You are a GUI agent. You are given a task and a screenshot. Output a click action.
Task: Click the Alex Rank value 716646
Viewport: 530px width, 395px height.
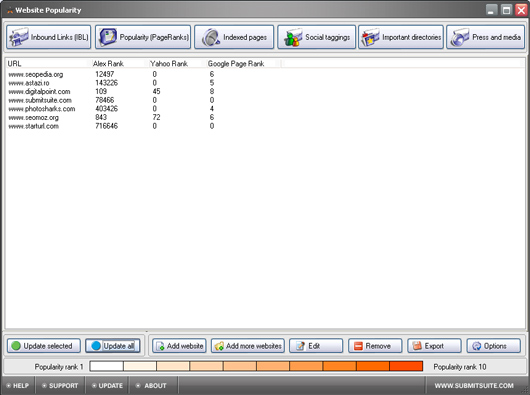tap(106, 126)
